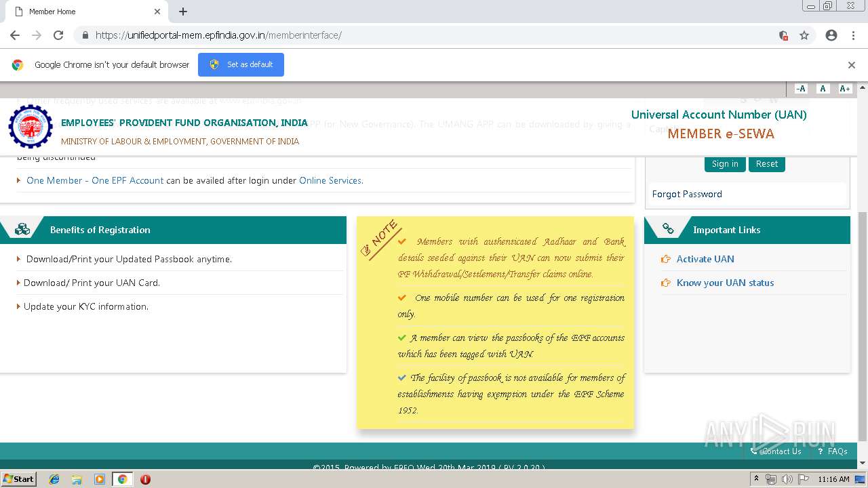This screenshot has height=488, width=868.
Task: Click Update your KYC information text
Action: [86, 306]
